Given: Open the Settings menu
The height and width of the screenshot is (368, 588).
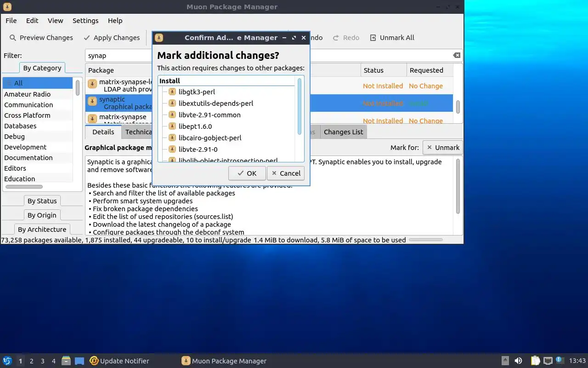Looking at the screenshot, I should coord(85,20).
